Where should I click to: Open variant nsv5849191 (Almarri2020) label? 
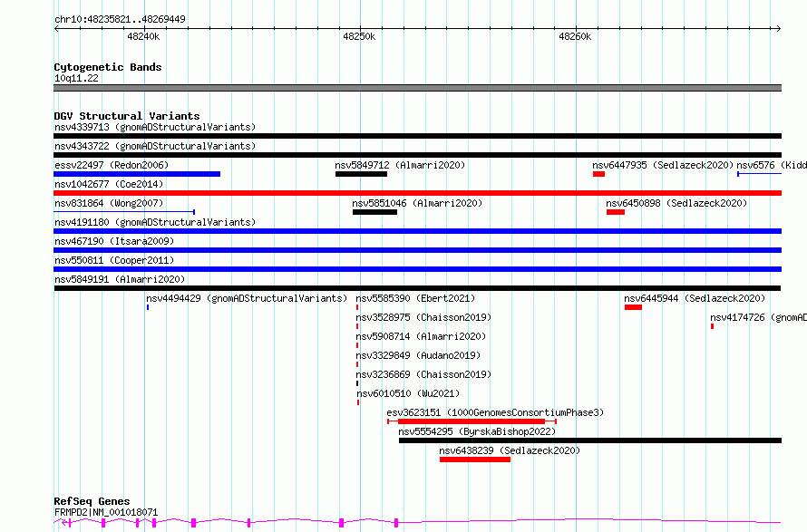point(120,279)
